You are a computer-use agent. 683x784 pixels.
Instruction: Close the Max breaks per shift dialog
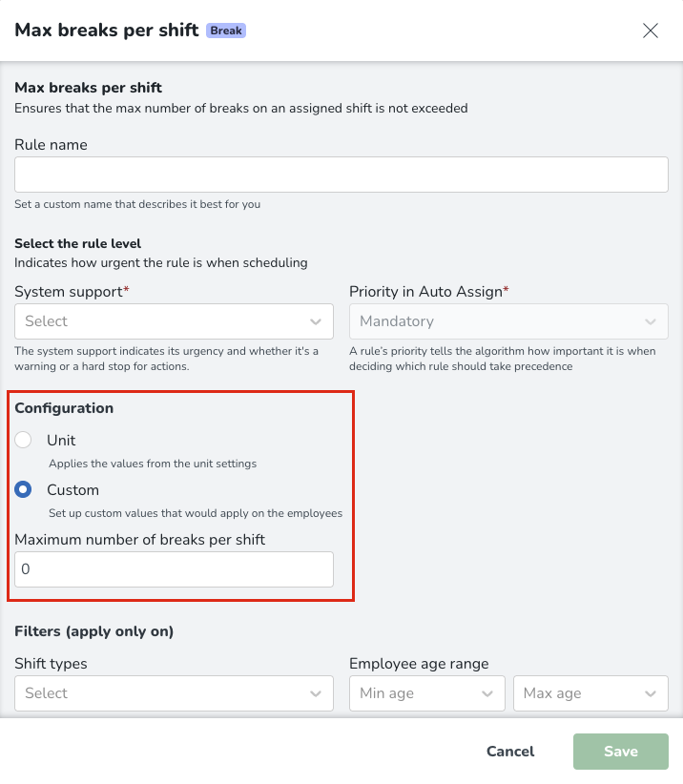pos(650,31)
